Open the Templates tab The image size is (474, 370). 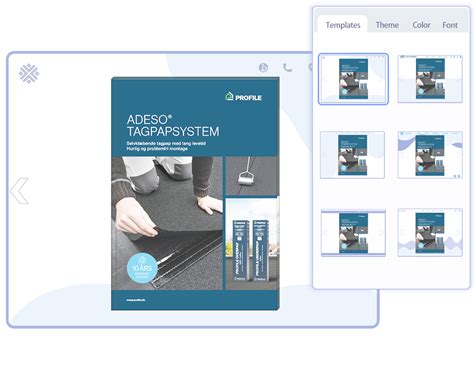point(343,25)
